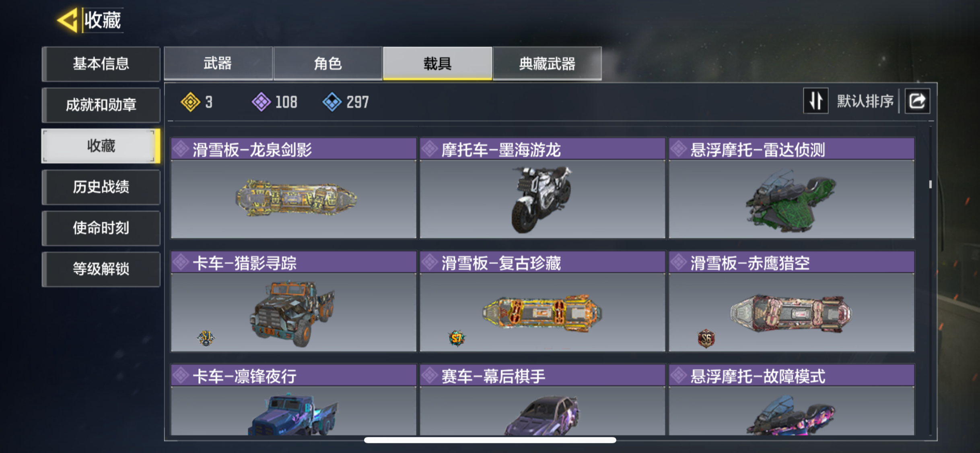Select 基本信息 in the sidebar
This screenshot has width=980, height=453.
pyautogui.click(x=101, y=64)
